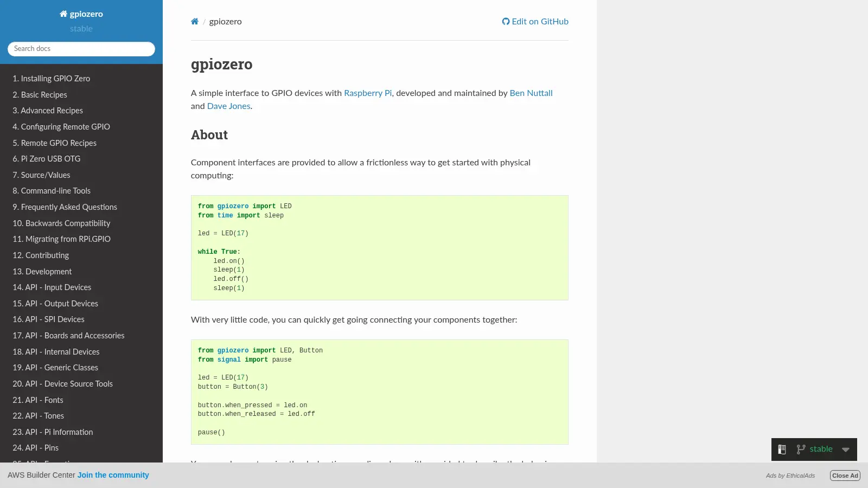This screenshot has height=488, width=868.
Task: Expand the stable version dropdown caret
Action: (846, 450)
